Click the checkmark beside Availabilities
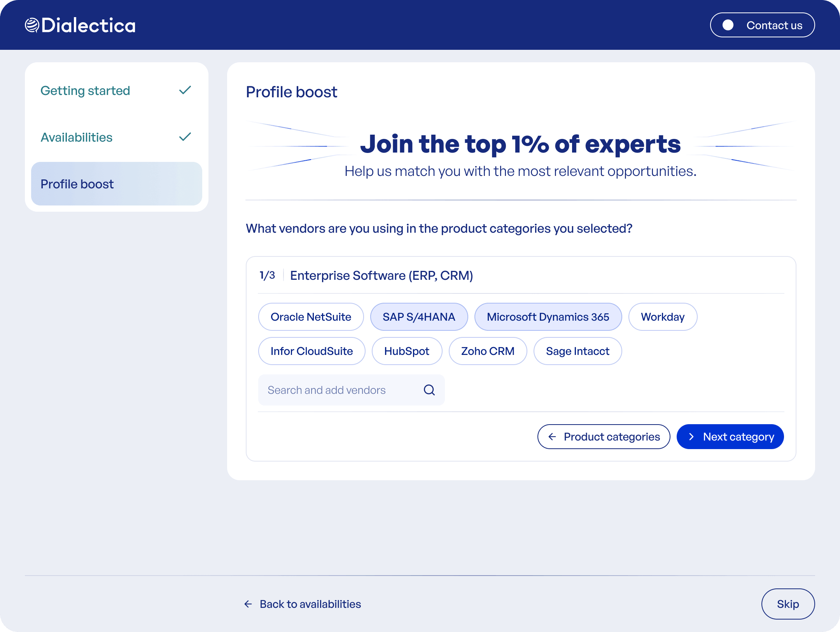Viewport: 840px width, 632px height. click(185, 137)
